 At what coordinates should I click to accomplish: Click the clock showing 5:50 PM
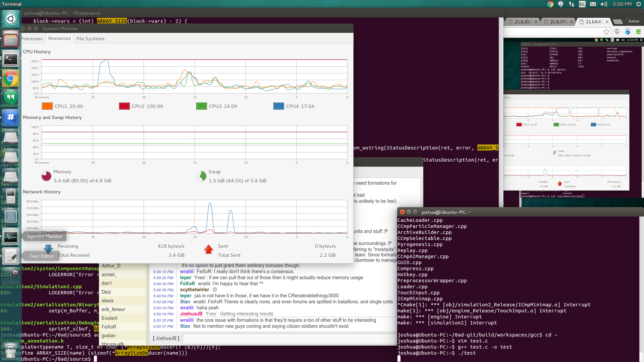click(622, 4)
